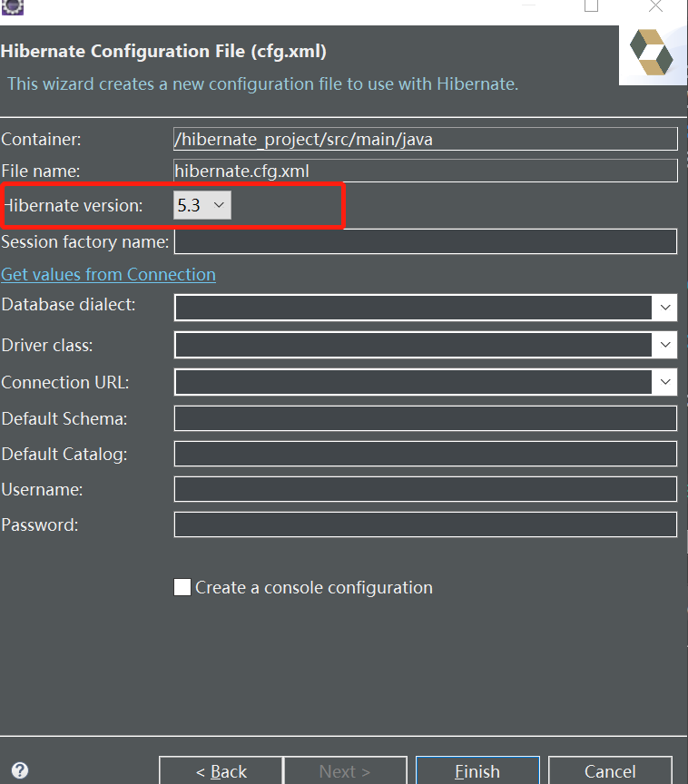Screen dimensions: 688x784
Task: Focus the Password field
Action: [x=426, y=524]
